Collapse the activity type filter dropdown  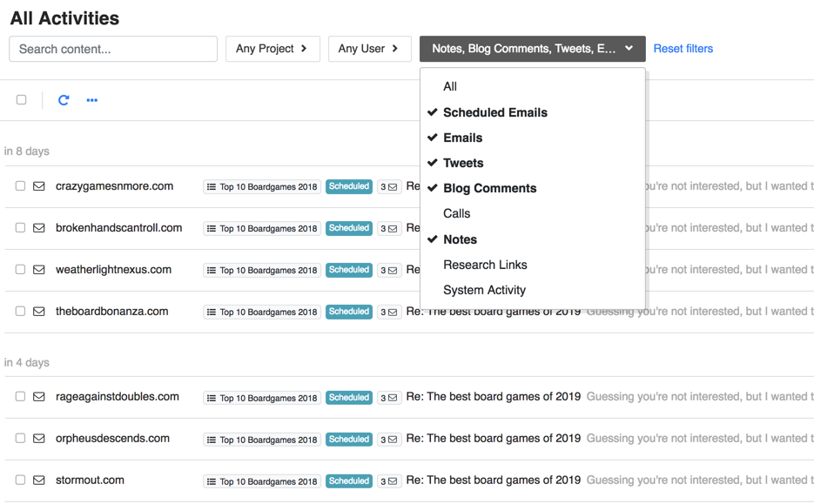click(x=532, y=49)
